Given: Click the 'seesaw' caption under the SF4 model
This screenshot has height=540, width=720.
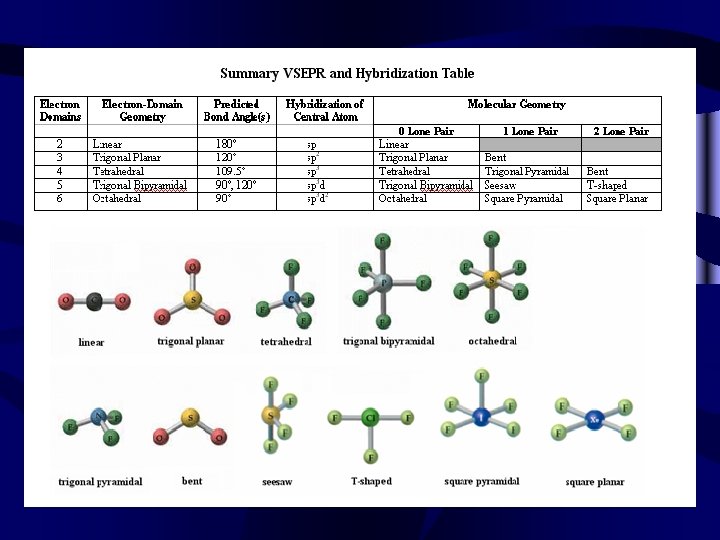Looking at the screenshot, I should 277,482.
